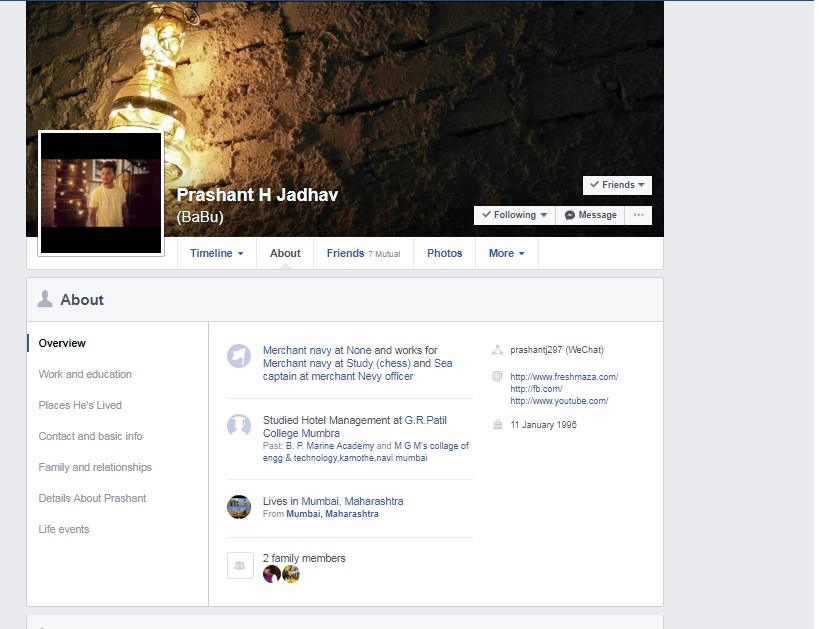Viewport: 819px width, 629px height.
Task: Click the Mumbai city thumbnail icon
Action: tap(238, 507)
